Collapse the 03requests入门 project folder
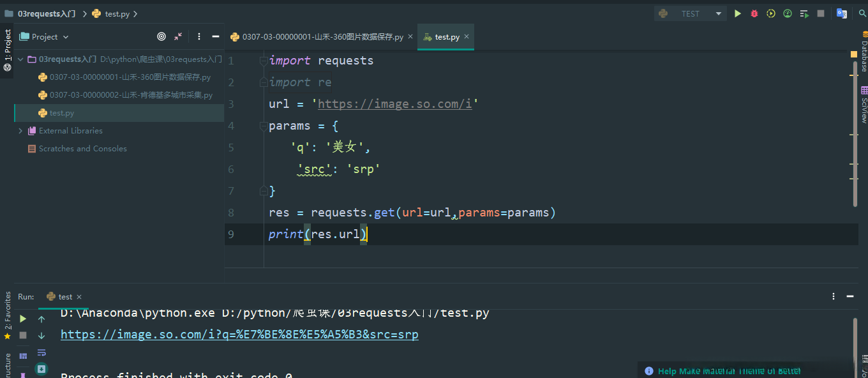868x378 pixels. tap(20, 59)
